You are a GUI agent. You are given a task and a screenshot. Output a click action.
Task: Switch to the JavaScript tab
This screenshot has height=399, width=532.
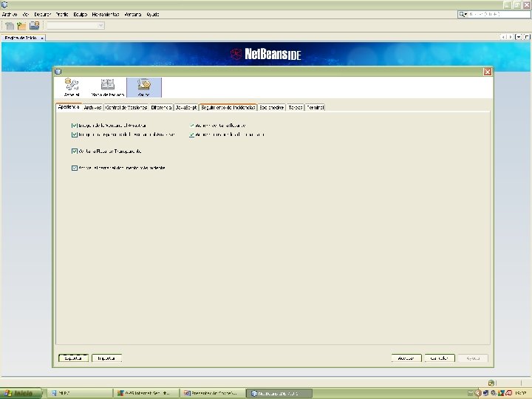click(x=186, y=108)
